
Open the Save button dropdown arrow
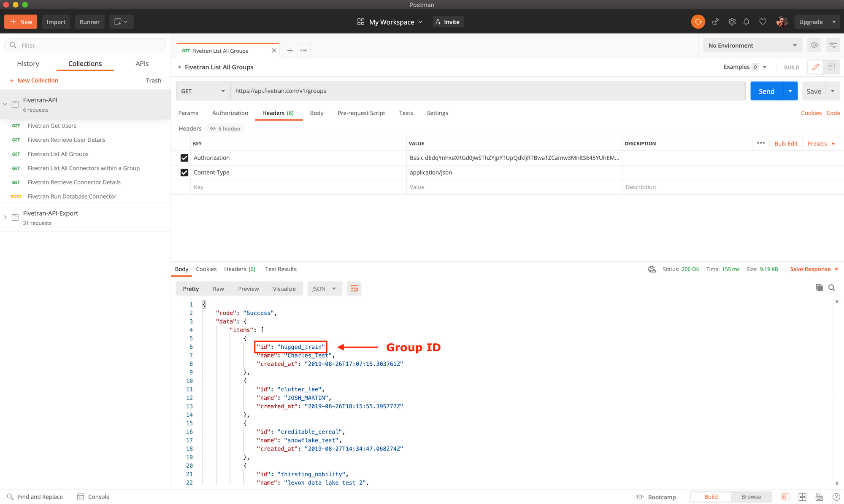(833, 91)
